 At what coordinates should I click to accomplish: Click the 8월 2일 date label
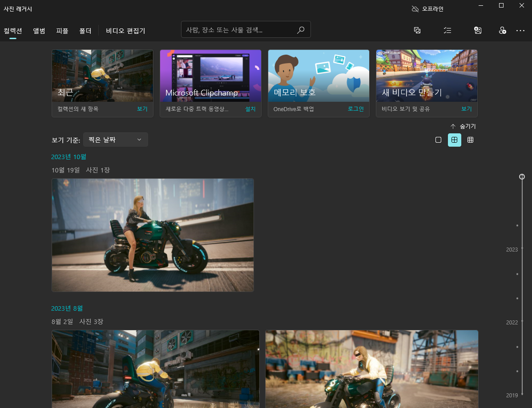(x=62, y=322)
